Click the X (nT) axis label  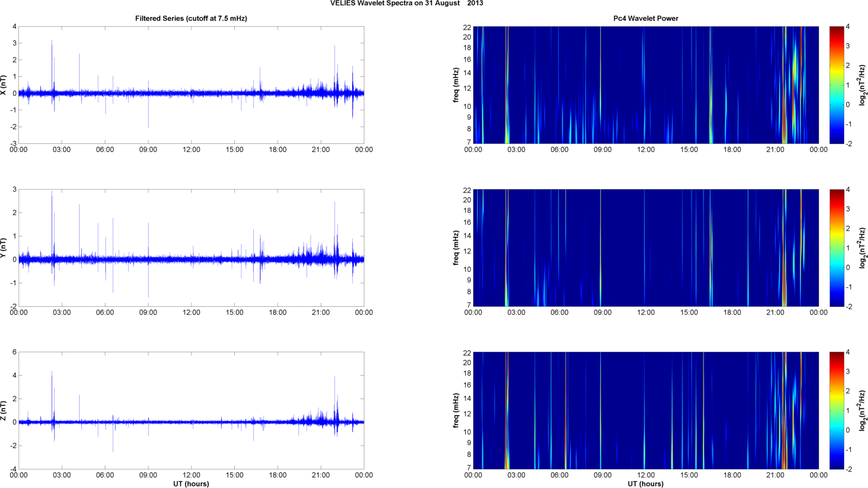point(4,85)
